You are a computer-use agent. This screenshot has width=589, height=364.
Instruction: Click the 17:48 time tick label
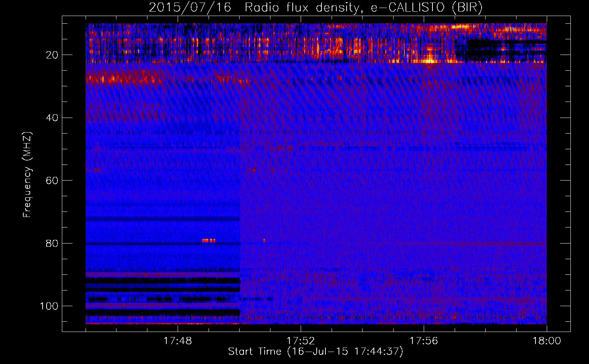coord(178,341)
